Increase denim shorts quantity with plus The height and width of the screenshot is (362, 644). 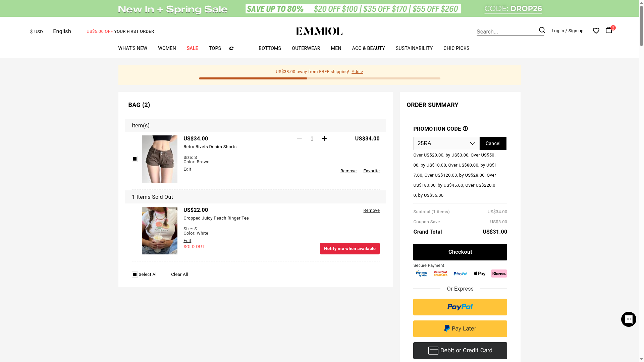click(324, 138)
